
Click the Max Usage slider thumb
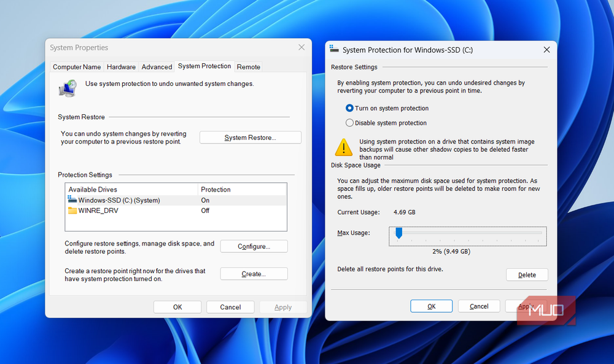pos(398,233)
